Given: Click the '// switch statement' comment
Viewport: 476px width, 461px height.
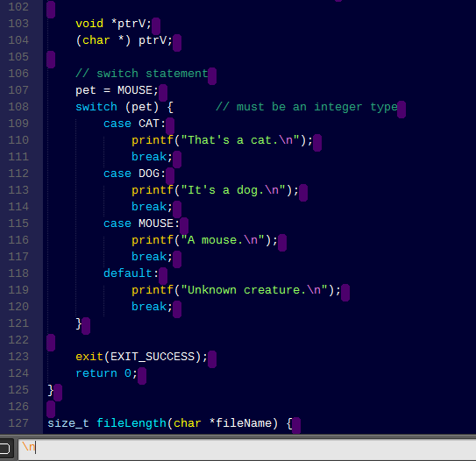Looking at the screenshot, I should [x=141, y=74].
